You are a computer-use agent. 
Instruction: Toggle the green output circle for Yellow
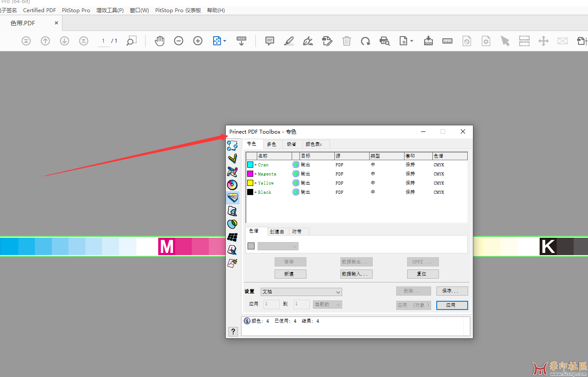[296, 183]
